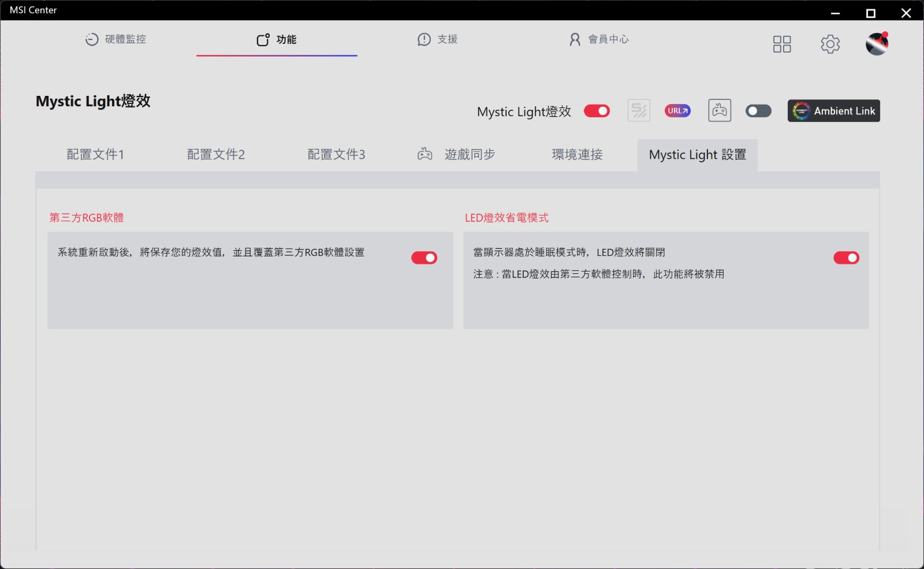The image size is (924, 569).
Task: Click the URL link badge icon
Action: click(x=677, y=110)
